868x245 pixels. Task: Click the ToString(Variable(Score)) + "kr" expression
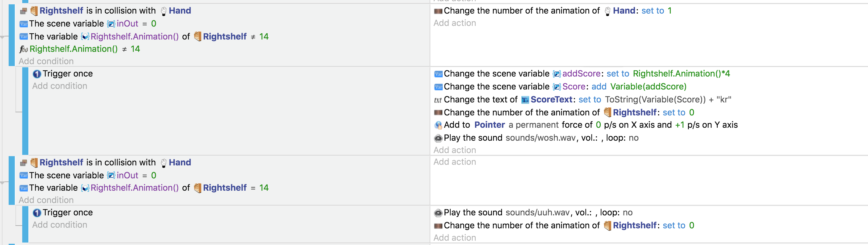pos(668,100)
